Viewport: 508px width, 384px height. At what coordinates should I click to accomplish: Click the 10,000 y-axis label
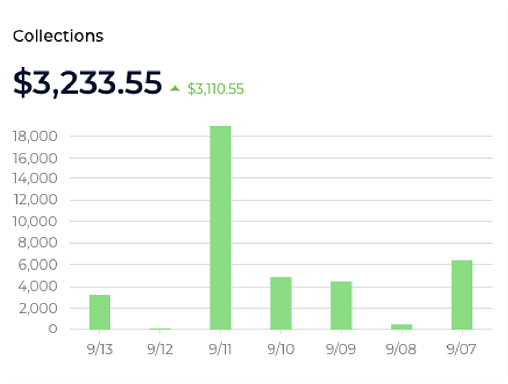35,221
